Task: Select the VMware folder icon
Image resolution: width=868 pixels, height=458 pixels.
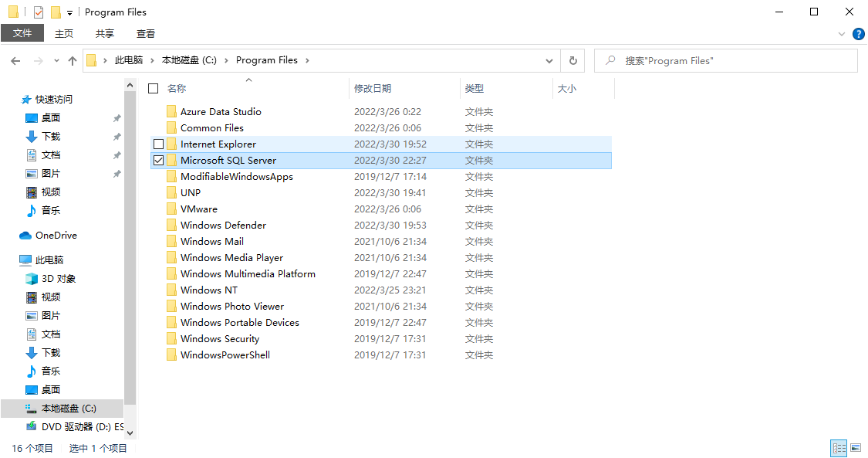Action: pyautogui.click(x=171, y=209)
